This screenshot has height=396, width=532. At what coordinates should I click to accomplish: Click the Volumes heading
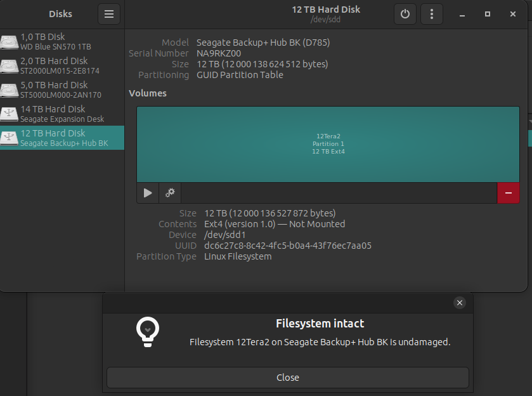(x=148, y=93)
